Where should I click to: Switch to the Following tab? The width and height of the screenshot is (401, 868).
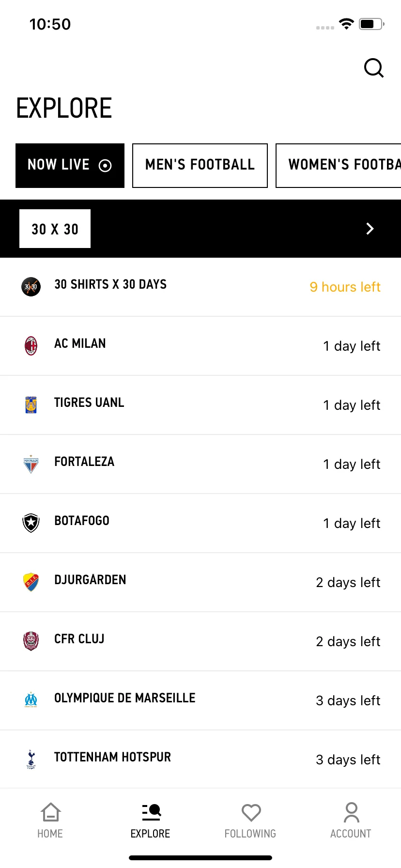250,821
